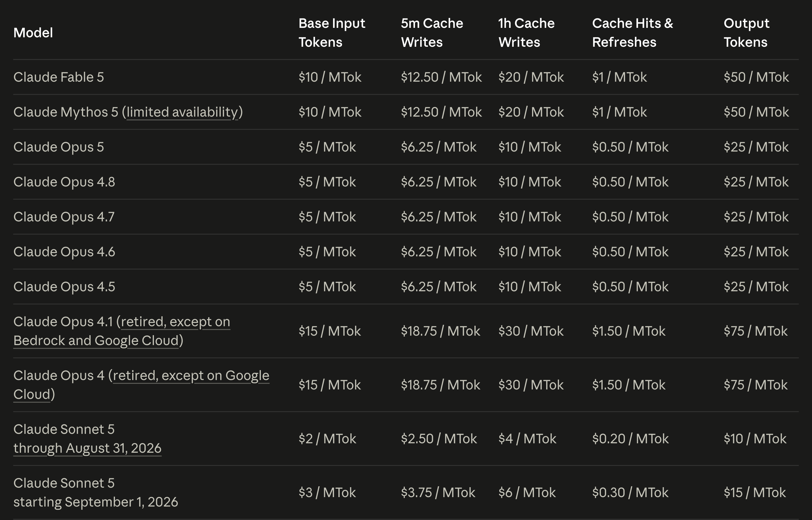Click the $3 / MTok base input price
This screenshot has height=520, width=812.
tap(327, 493)
